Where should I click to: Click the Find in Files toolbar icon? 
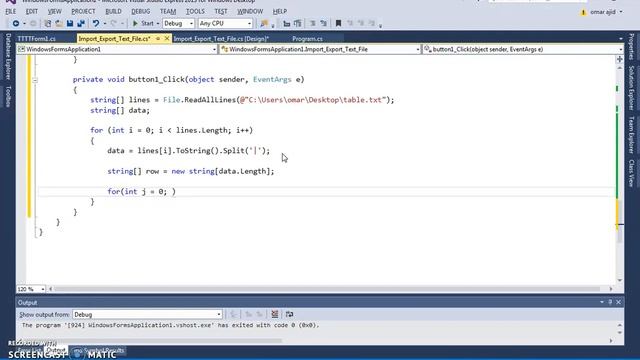click(264, 24)
